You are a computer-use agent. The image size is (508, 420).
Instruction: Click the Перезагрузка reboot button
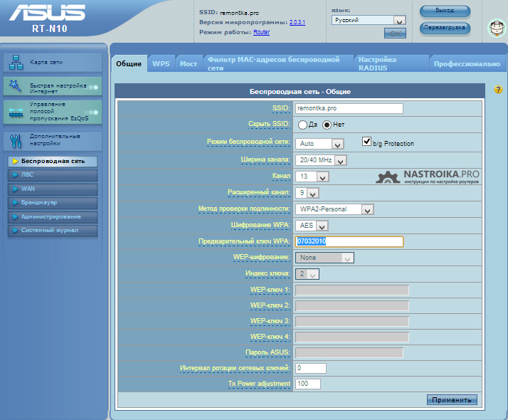coord(445,28)
